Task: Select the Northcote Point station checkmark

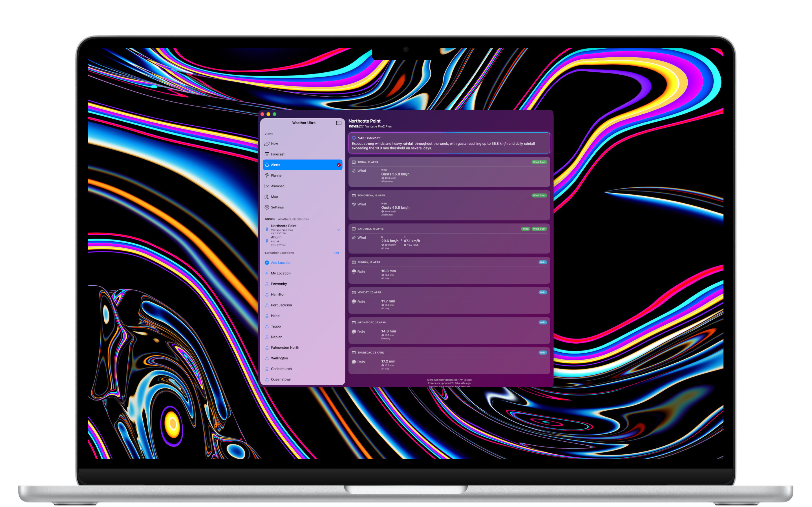Action: (339, 229)
